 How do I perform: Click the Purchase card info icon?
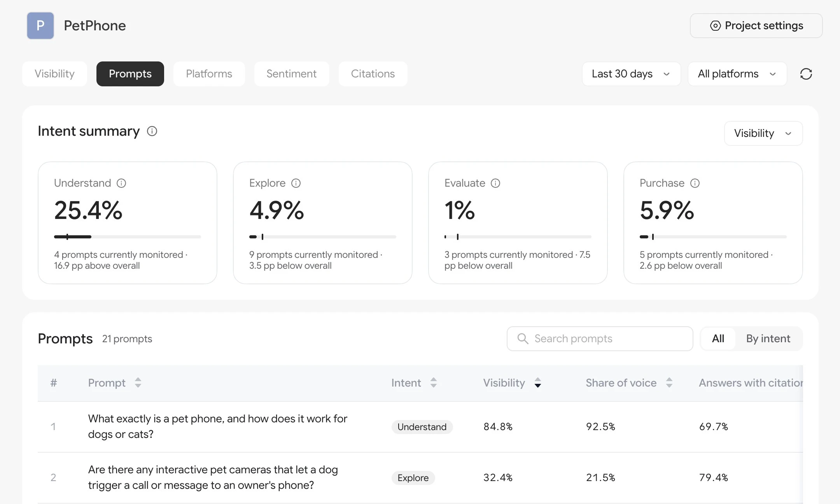[695, 183]
